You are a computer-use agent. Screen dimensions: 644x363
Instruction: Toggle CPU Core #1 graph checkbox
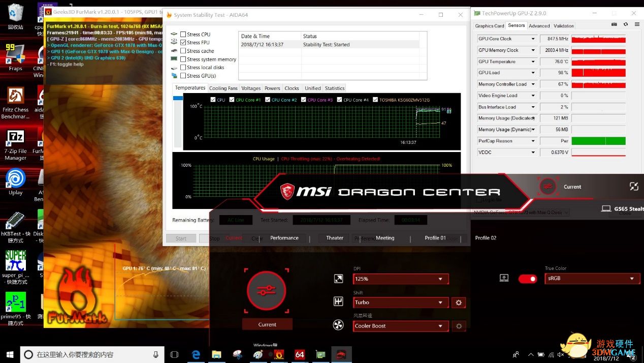[x=232, y=100]
